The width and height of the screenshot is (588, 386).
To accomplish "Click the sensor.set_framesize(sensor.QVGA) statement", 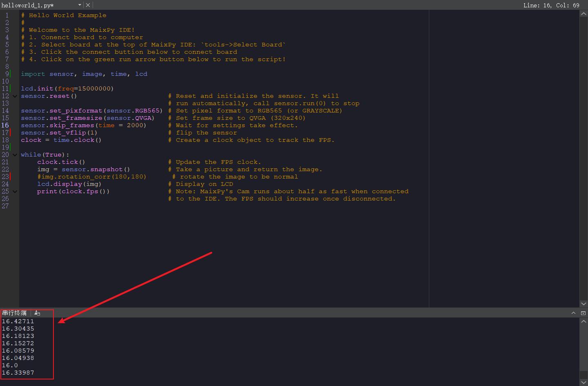I will pyautogui.click(x=88, y=118).
